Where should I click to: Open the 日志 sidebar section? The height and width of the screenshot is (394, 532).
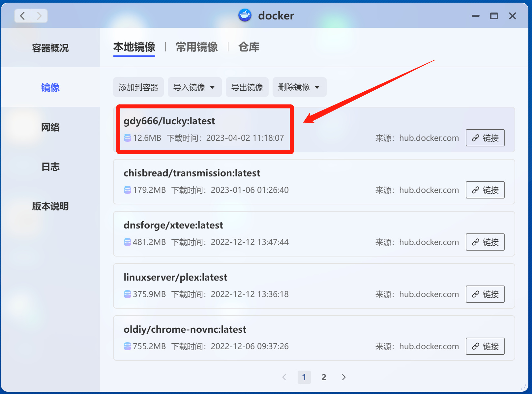point(50,167)
